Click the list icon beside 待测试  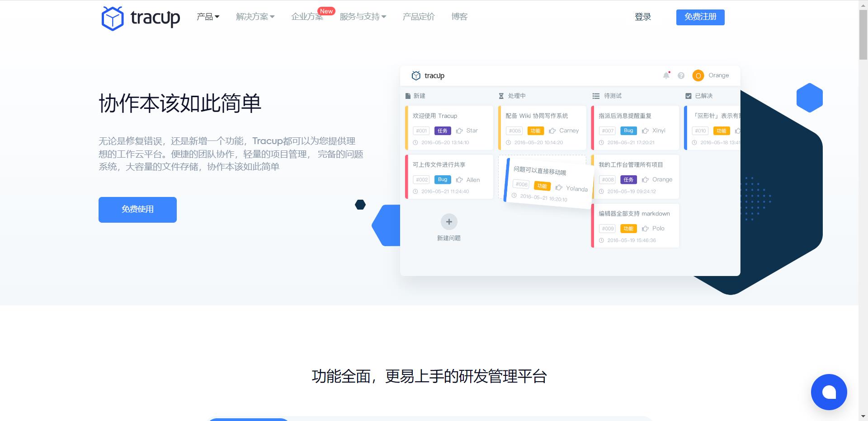[x=594, y=96]
